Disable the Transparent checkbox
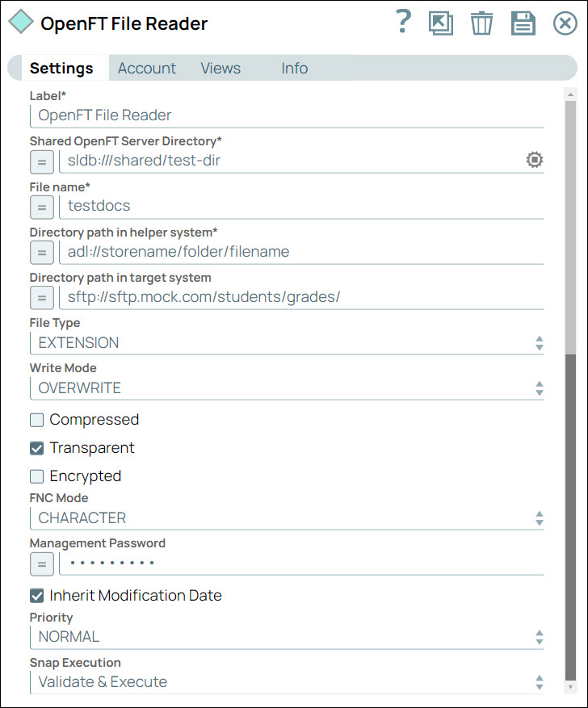 coord(36,448)
